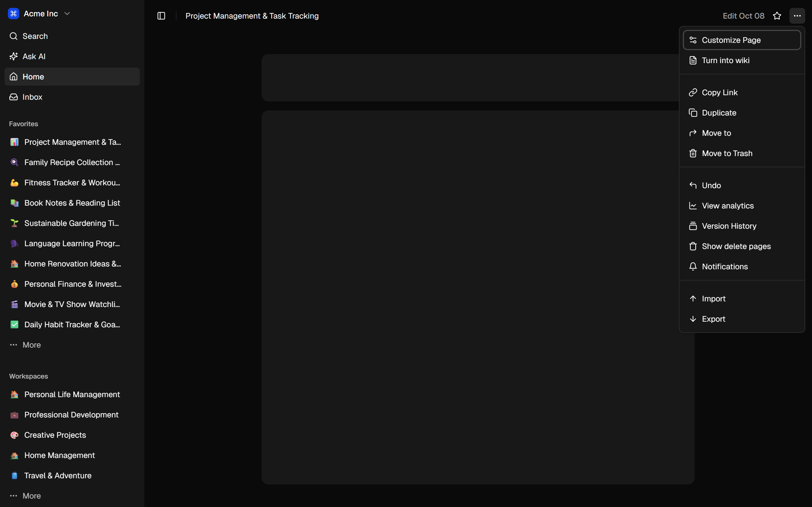Viewport: 812px width, 507px height.
Task: Click View analytics chart icon
Action: [x=693, y=206]
